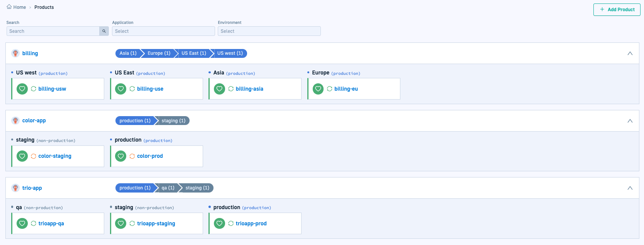The width and height of the screenshot is (644, 245).
Task: Click health heart icon for trioapp-prod
Action: [x=220, y=223]
